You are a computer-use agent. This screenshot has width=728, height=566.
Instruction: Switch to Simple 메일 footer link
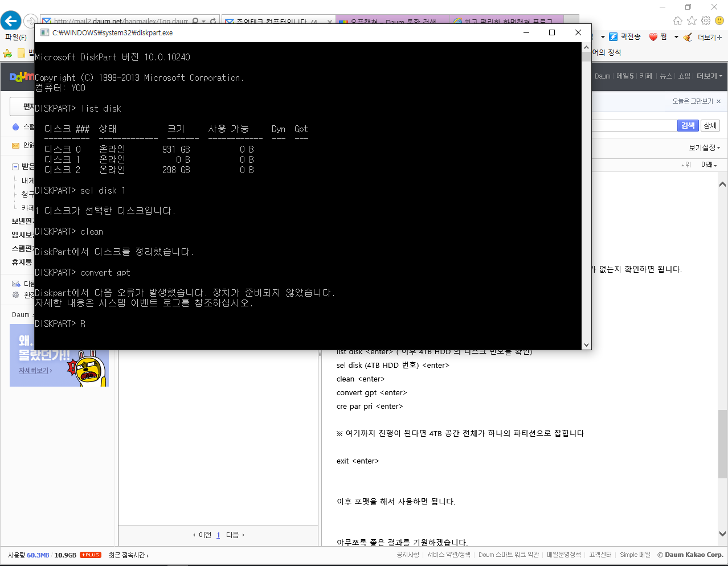point(635,555)
